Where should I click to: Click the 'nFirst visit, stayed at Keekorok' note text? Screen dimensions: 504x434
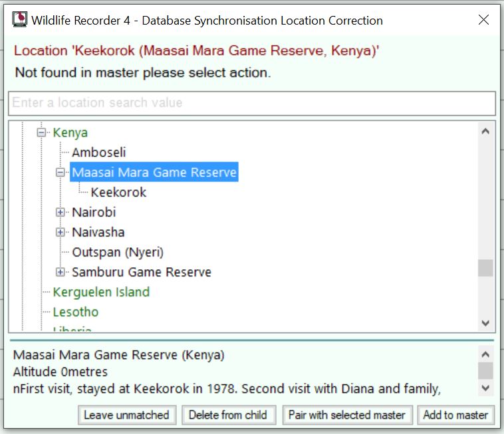pos(227,389)
